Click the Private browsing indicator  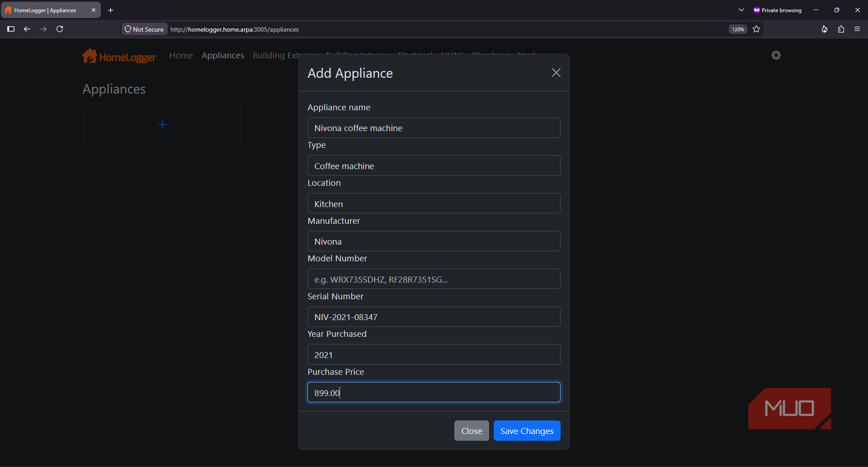click(777, 10)
